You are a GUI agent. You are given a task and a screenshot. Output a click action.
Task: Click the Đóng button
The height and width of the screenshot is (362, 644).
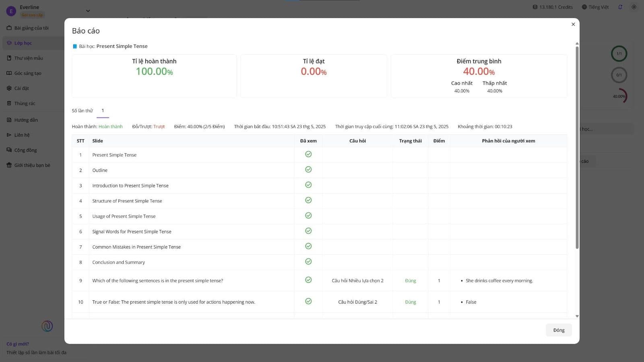point(559,330)
